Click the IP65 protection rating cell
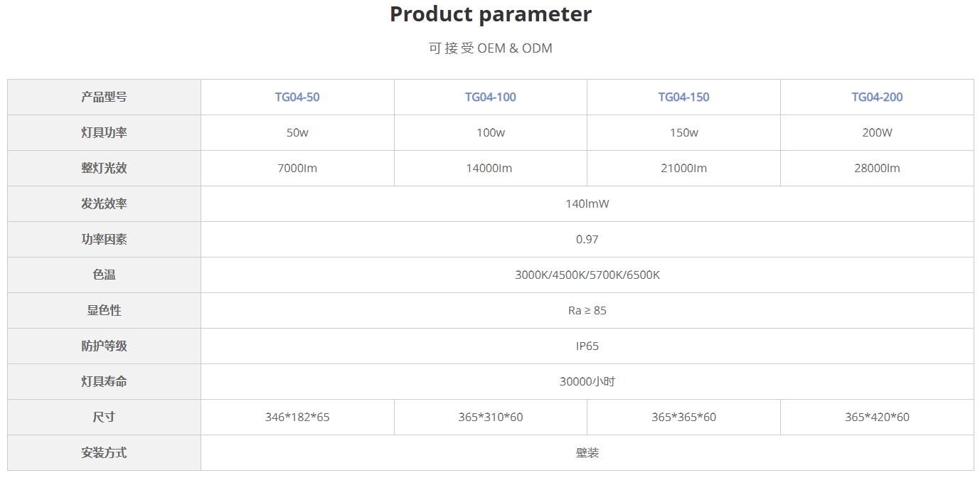Screen dimensions: 980x478 coord(587,346)
